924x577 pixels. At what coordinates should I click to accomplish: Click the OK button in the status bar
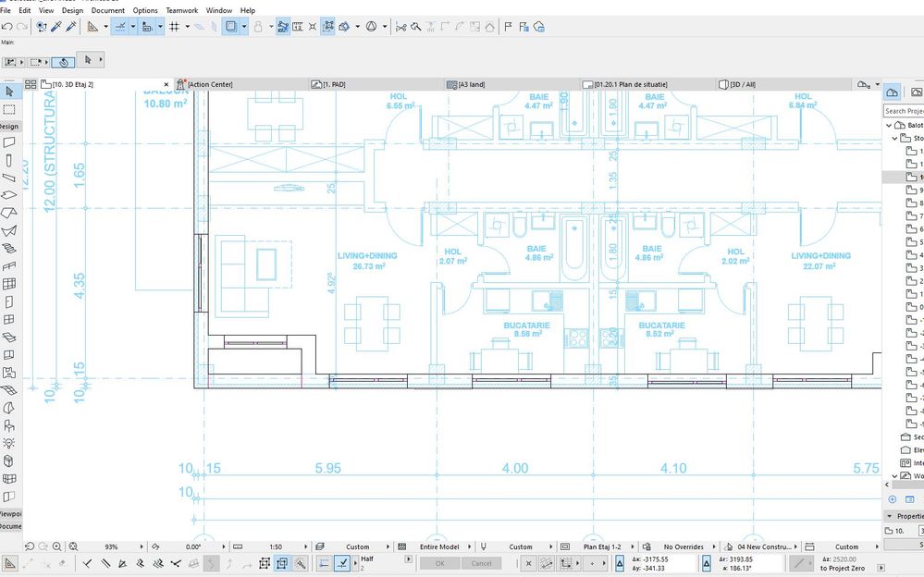[438, 563]
